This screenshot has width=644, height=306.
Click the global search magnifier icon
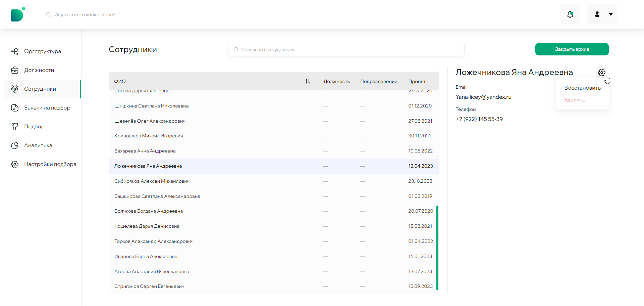pos(49,14)
